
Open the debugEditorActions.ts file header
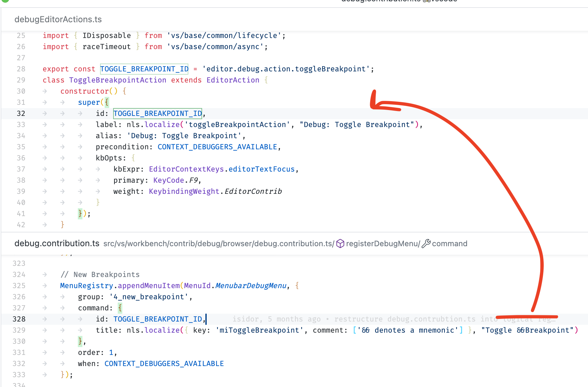[58, 19]
